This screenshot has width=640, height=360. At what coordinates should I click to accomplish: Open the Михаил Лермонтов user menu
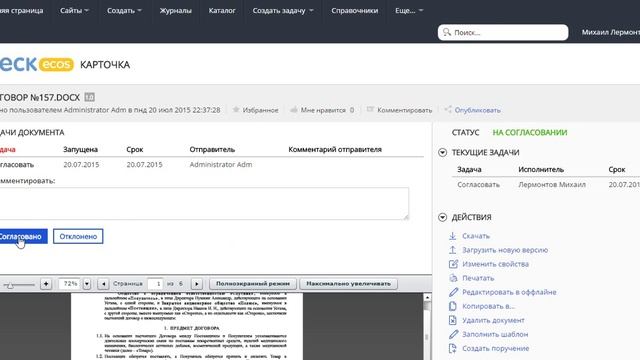[x=611, y=32]
